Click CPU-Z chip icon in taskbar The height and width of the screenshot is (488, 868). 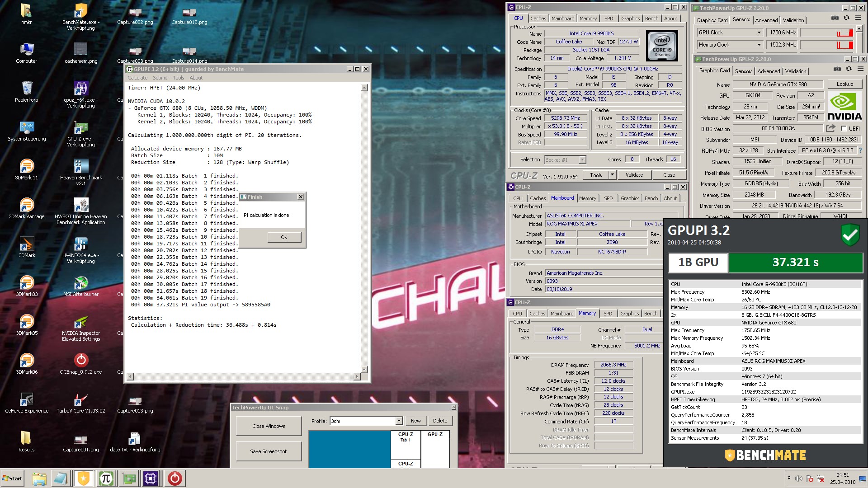151,478
